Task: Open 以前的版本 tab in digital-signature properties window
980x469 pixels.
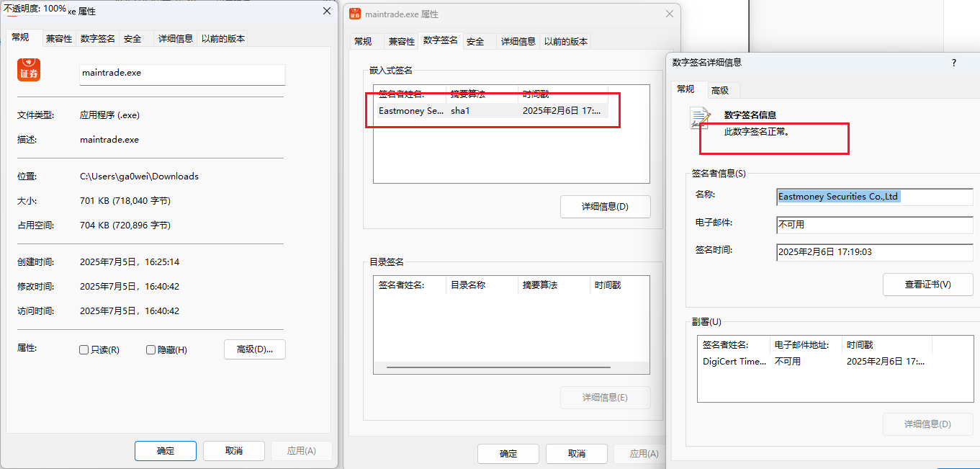Action: click(x=566, y=42)
